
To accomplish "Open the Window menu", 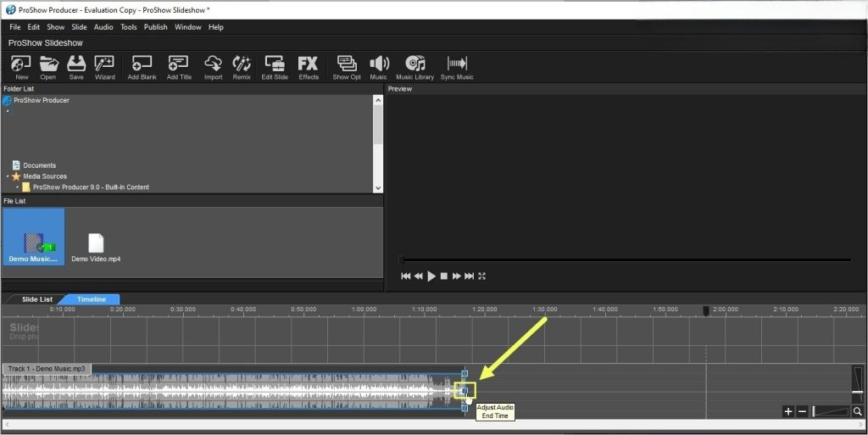I will (187, 26).
